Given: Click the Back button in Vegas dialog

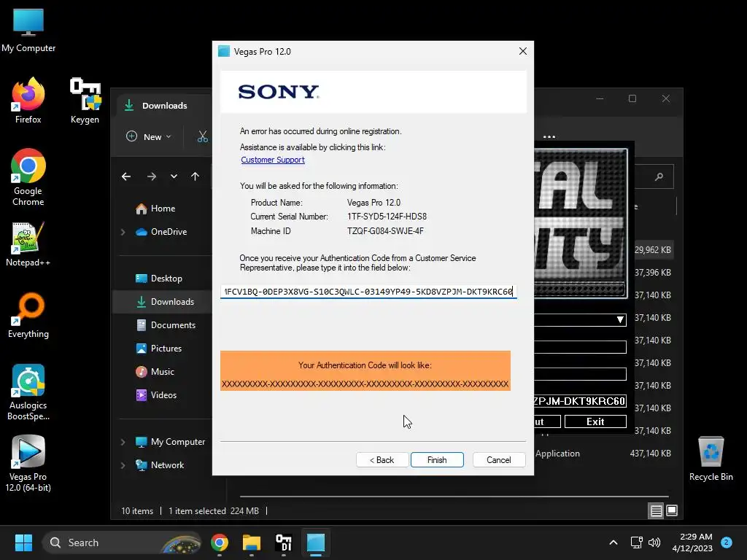Looking at the screenshot, I should (382, 460).
